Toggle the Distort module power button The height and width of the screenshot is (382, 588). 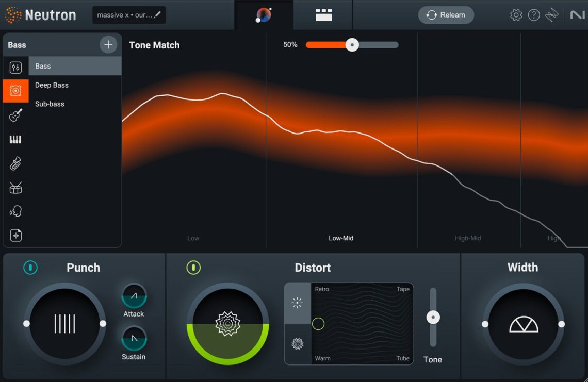click(x=193, y=268)
